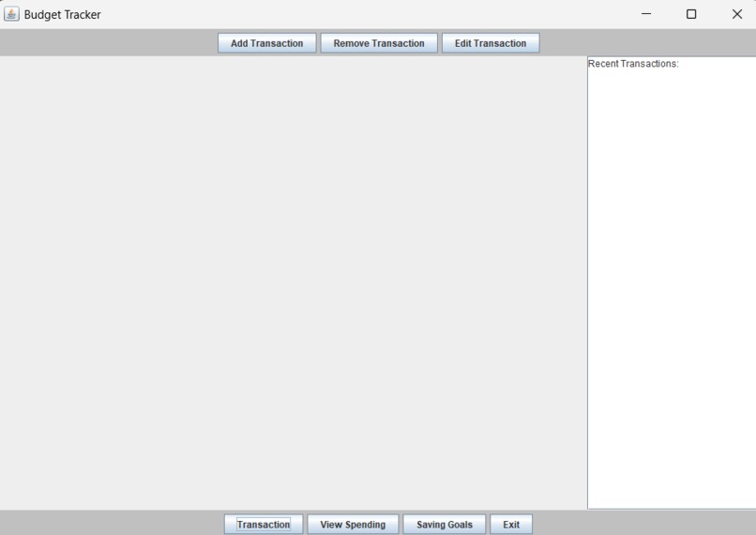Screen dimensions: 756x535
Task: Open the View Spending section
Action: 353,525
